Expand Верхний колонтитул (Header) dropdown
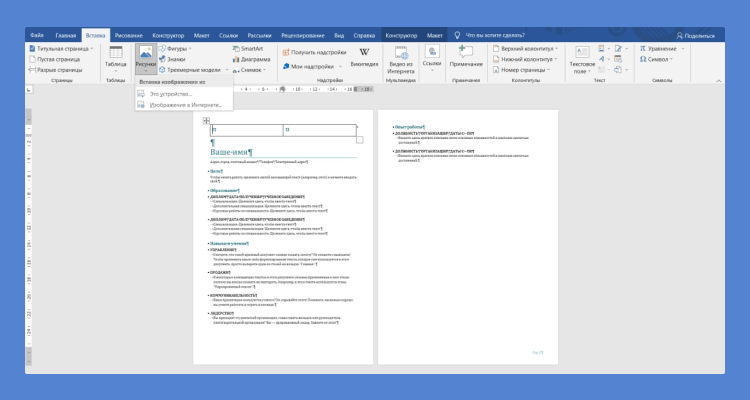 pos(559,48)
